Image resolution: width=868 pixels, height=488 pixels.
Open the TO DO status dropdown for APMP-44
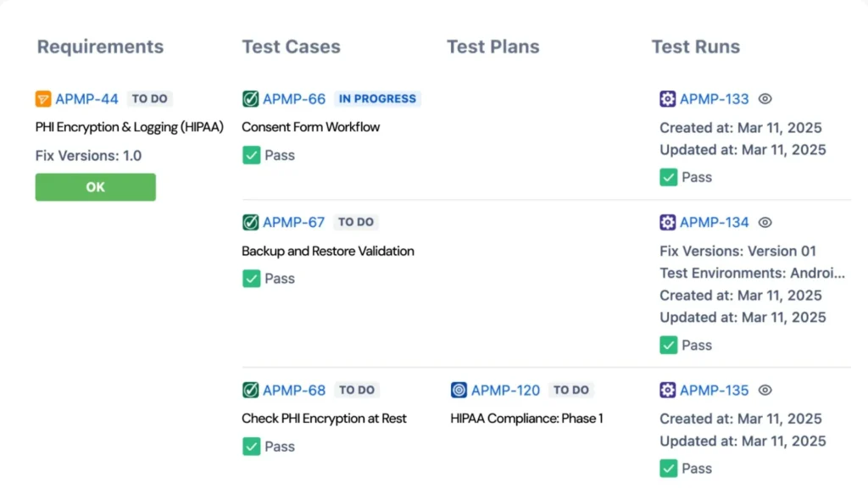149,98
